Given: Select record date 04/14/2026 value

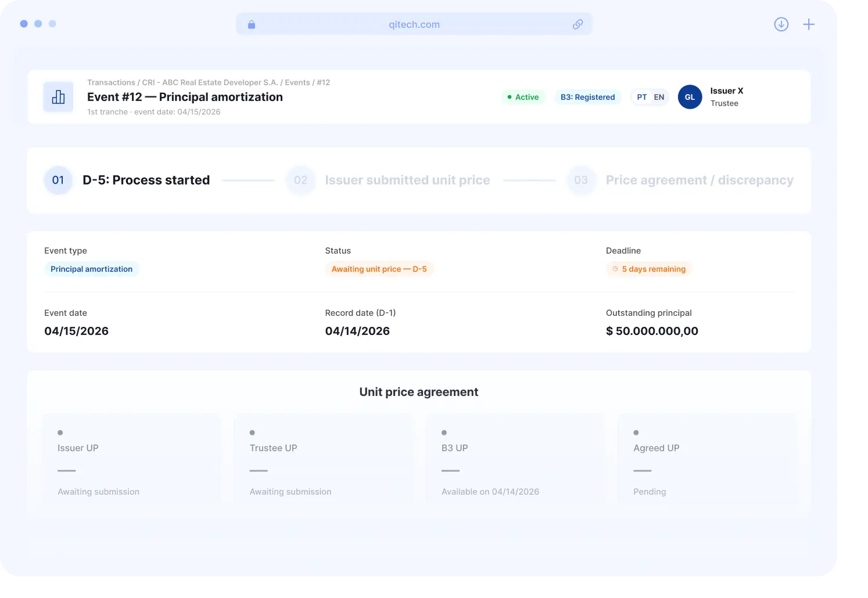Looking at the screenshot, I should 357,331.
